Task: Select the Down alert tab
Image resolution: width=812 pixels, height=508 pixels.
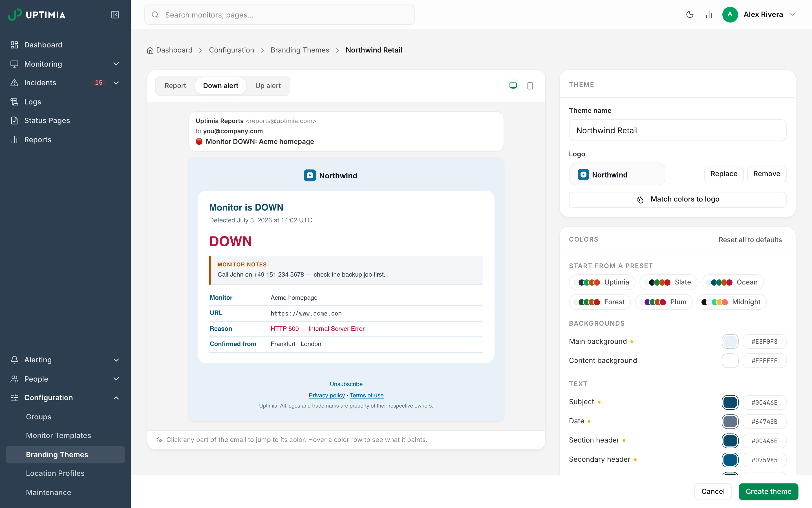Action: pyautogui.click(x=220, y=86)
